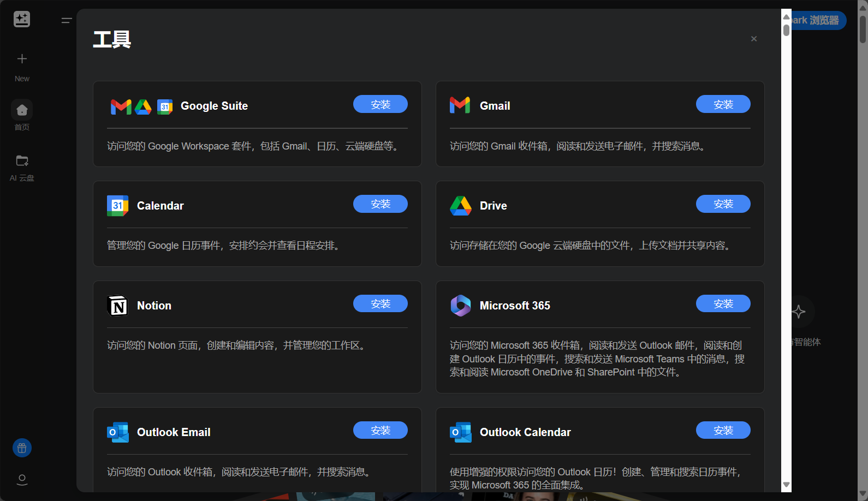The image size is (868, 501).
Task: Install the Notion tool
Action: click(x=381, y=303)
